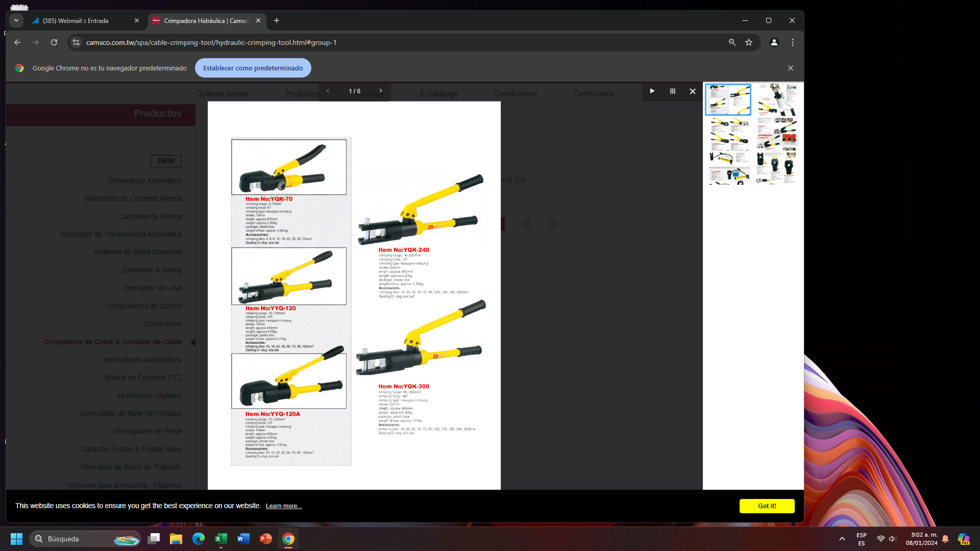Open Quiénes somos menu item
Image resolution: width=980 pixels, height=551 pixels.
click(x=222, y=94)
